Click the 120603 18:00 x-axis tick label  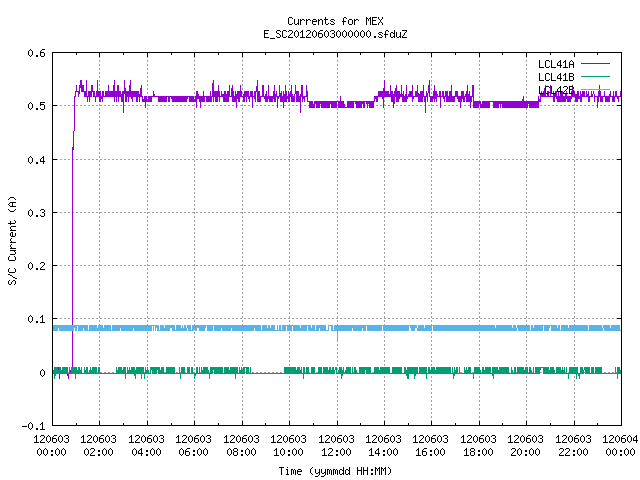point(478,445)
